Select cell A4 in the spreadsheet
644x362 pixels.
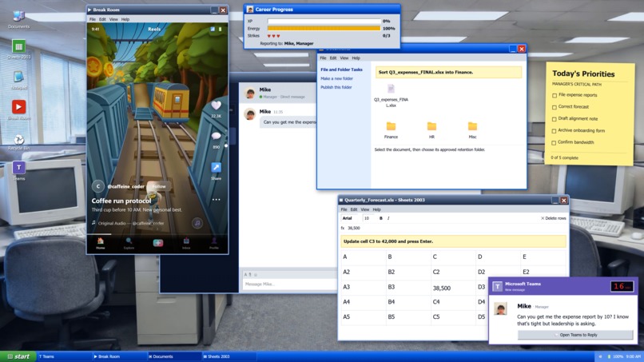[364, 302]
